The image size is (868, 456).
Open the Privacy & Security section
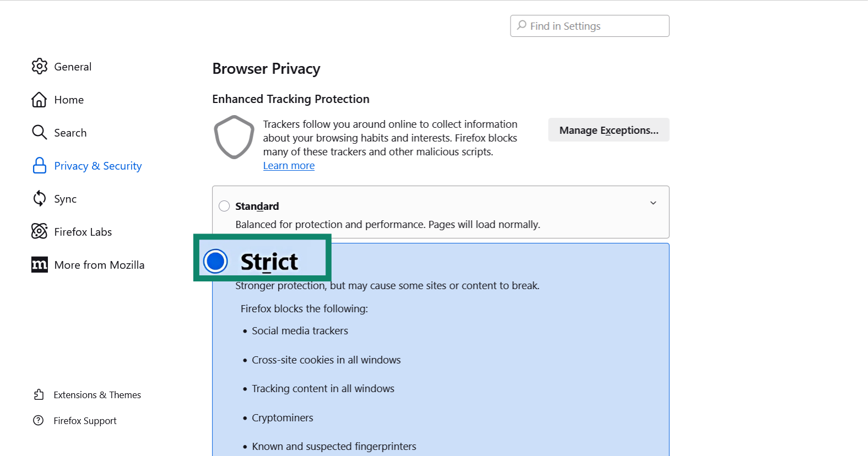click(x=97, y=166)
